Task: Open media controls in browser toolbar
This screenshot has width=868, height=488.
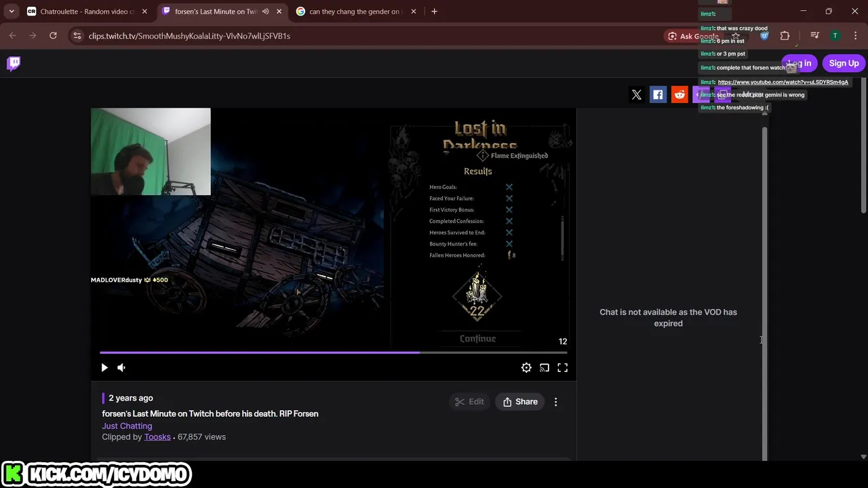Action: click(x=814, y=36)
